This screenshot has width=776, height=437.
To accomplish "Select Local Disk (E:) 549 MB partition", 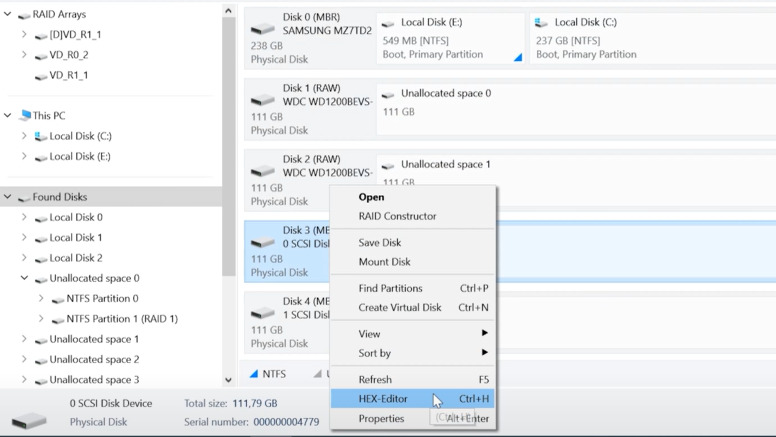I will [x=450, y=39].
